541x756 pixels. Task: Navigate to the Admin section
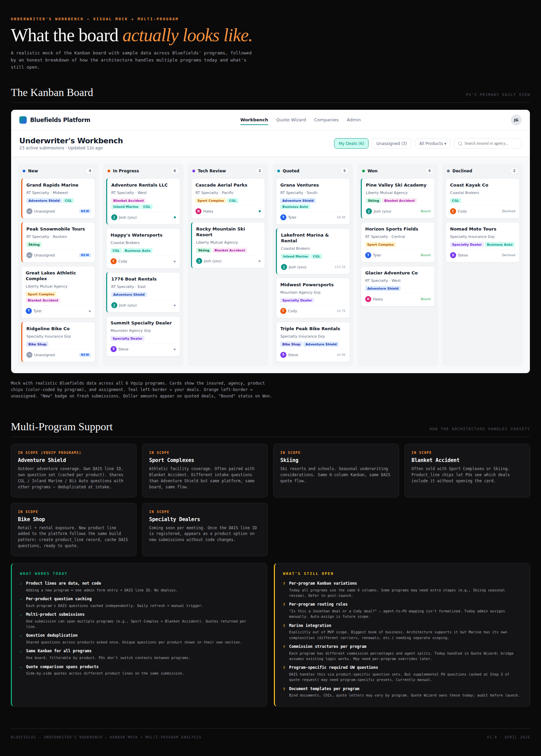click(x=353, y=120)
